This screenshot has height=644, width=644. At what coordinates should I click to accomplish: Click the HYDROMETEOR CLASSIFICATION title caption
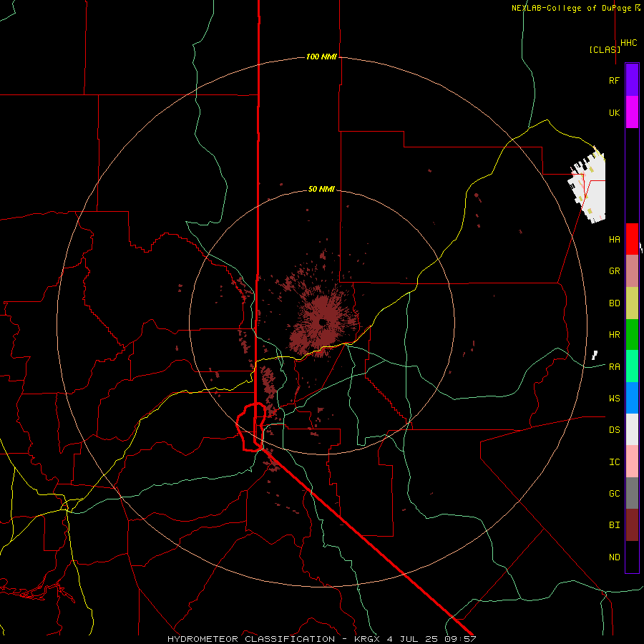point(251,639)
